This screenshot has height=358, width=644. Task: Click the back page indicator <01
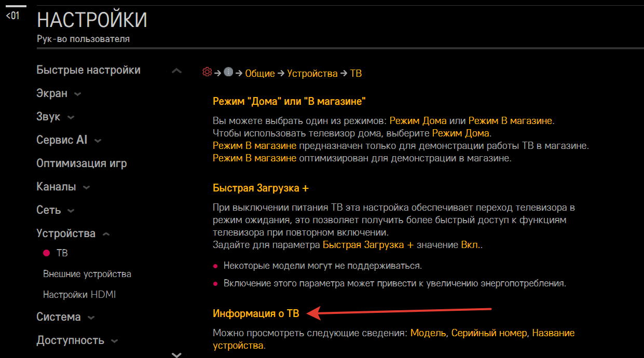click(x=12, y=16)
